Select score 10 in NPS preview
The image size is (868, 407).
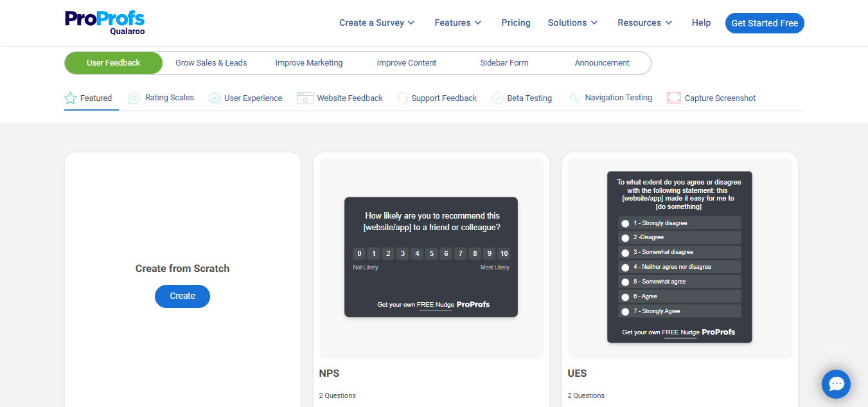pos(504,253)
